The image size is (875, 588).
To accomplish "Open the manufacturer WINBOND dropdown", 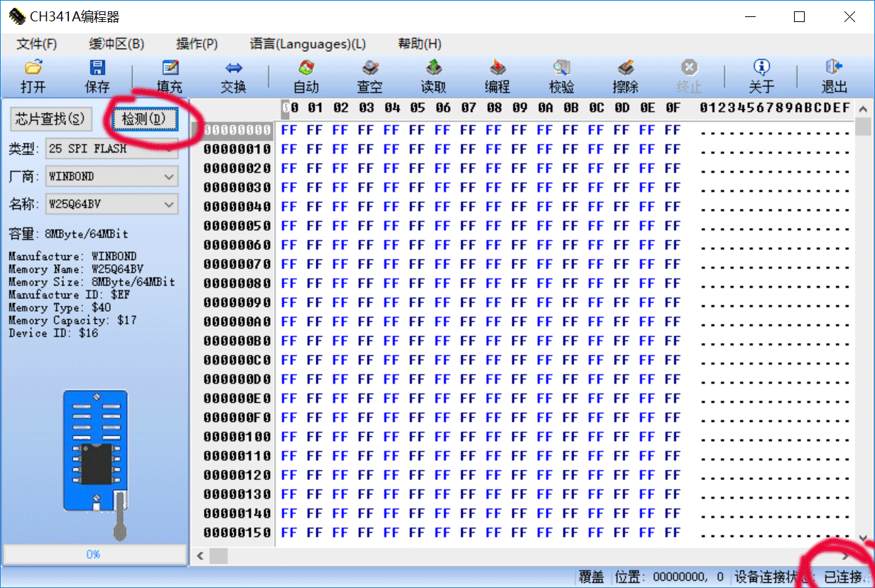I will (x=169, y=176).
